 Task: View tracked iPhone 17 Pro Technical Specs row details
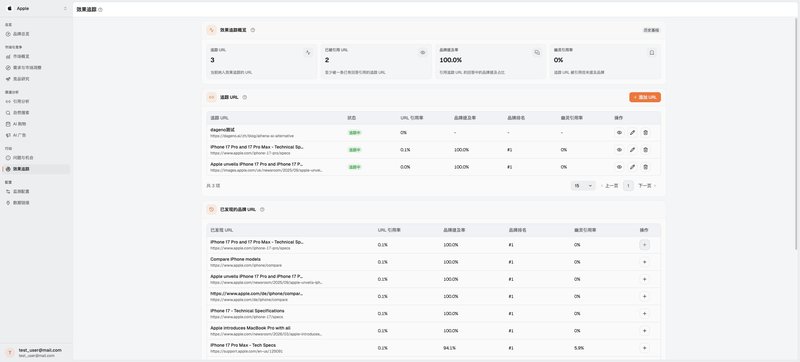[619, 150]
